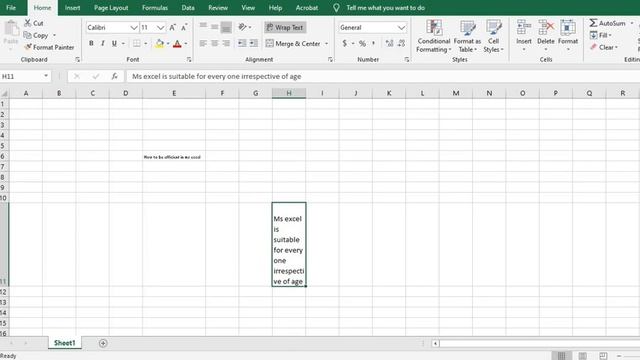Open the File tab
640x360 pixels.
tap(11, 7)
